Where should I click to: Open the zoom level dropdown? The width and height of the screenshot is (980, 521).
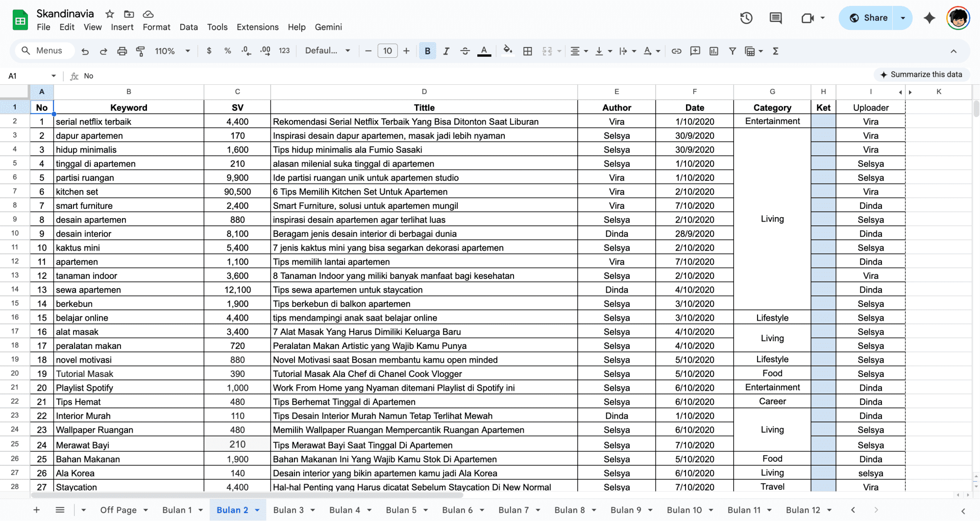172,51
